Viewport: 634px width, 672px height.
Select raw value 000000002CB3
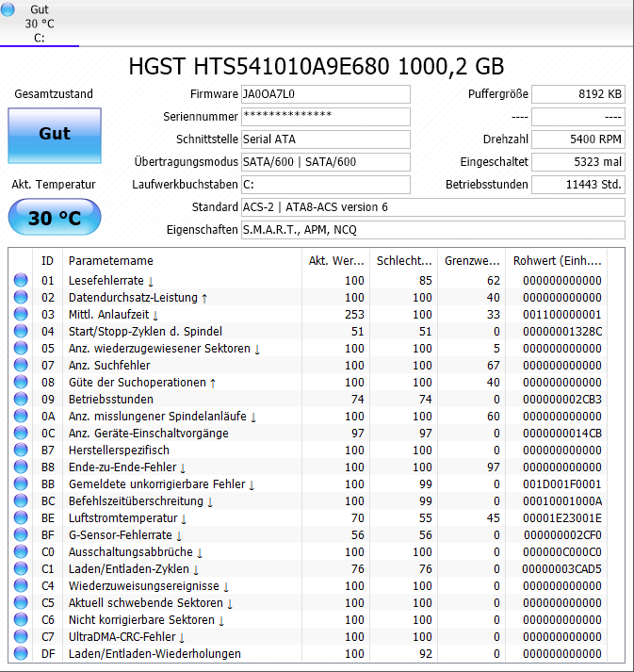pos(562,400)
